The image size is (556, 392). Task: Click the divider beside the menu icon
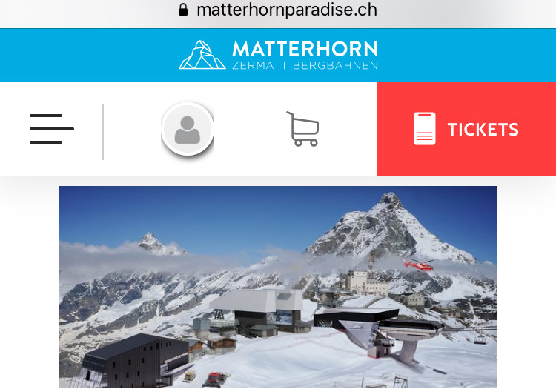point(103,131)
